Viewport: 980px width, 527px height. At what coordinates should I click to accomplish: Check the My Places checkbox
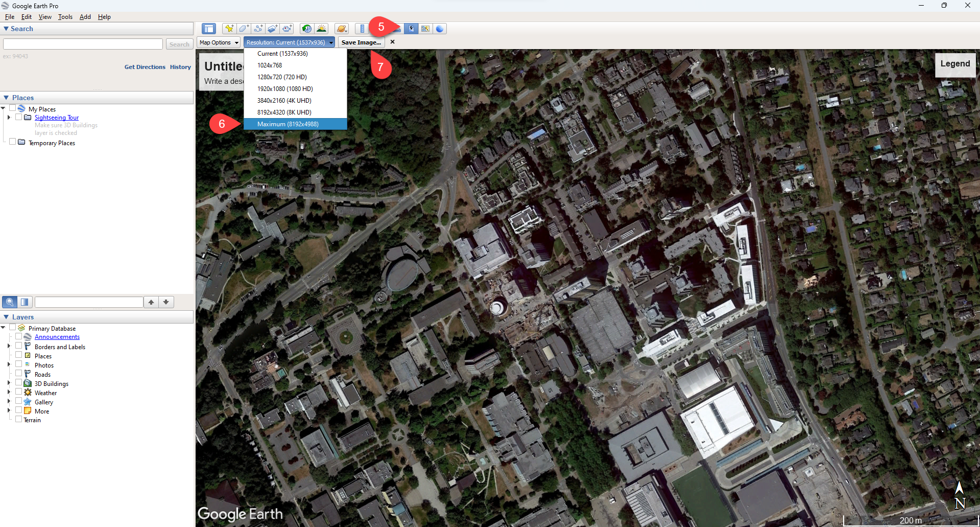13,108
